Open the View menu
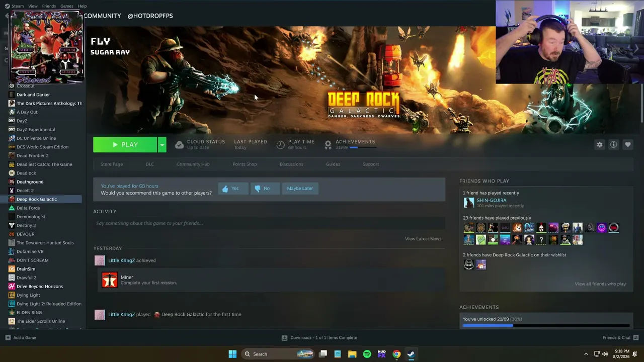644x362 pixels. [33, 6]
